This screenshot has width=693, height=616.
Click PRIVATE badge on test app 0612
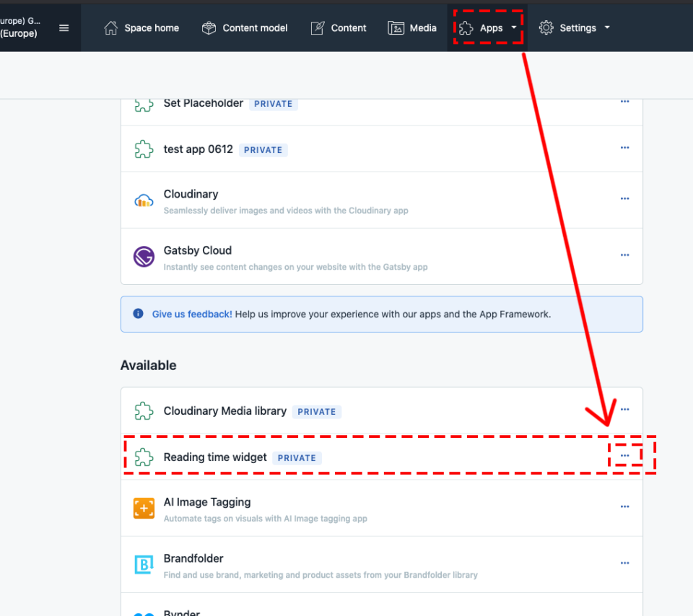pos(263,150)
